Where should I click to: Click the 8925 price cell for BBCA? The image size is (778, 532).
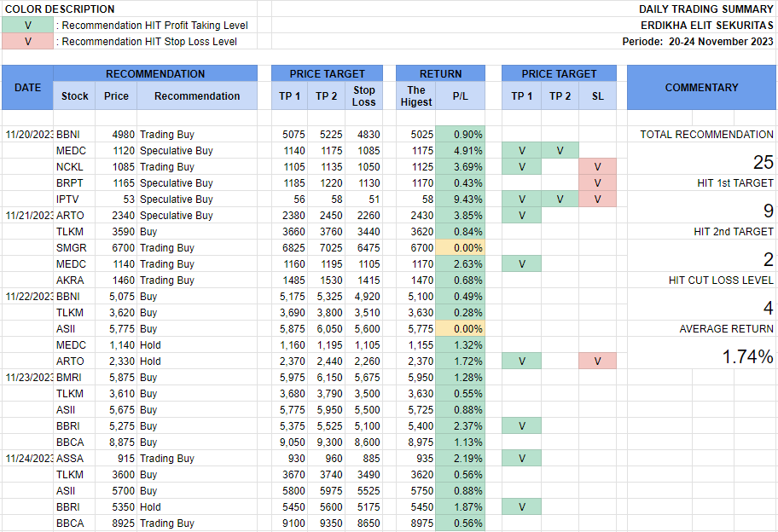tap(116, 523)
